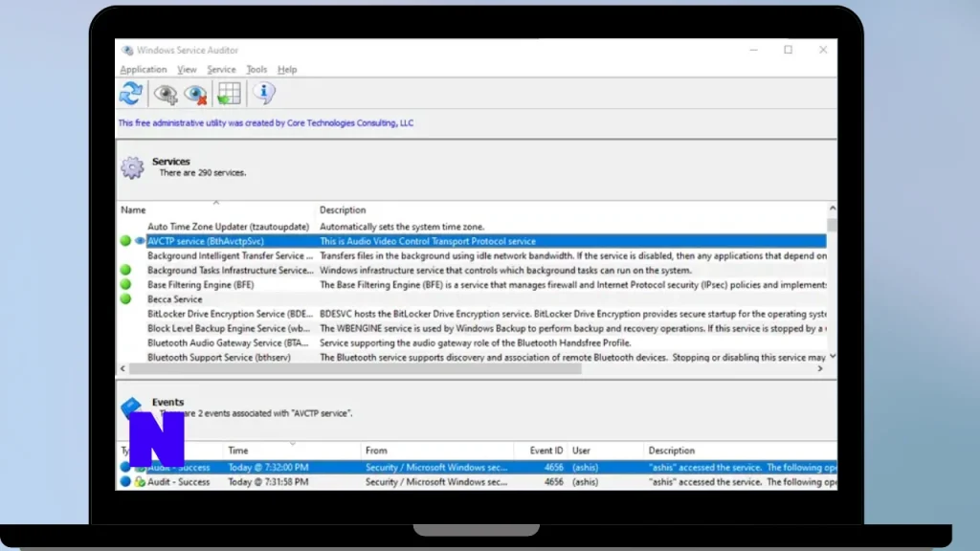Open the Service menu

(221, 69)
